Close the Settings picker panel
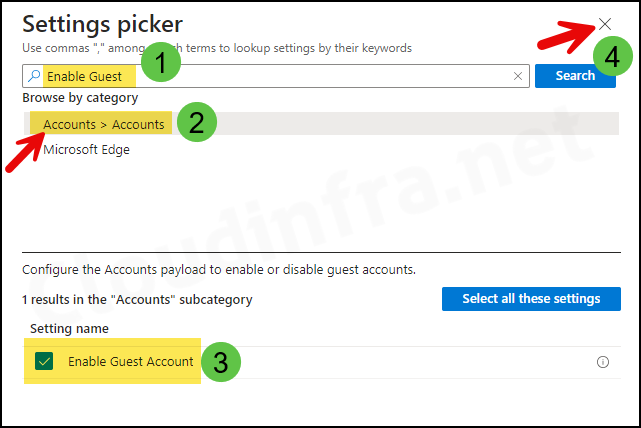641x428 pixels. click(x=605, y=24)
